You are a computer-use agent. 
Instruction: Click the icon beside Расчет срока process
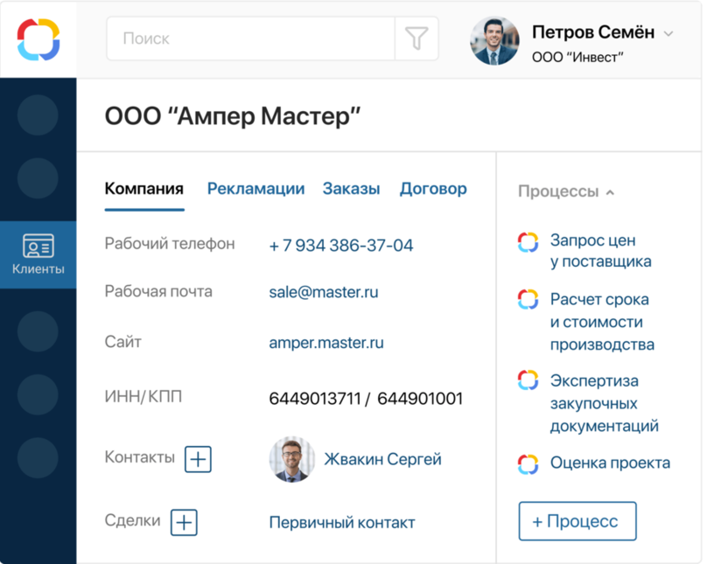[528, 300]
